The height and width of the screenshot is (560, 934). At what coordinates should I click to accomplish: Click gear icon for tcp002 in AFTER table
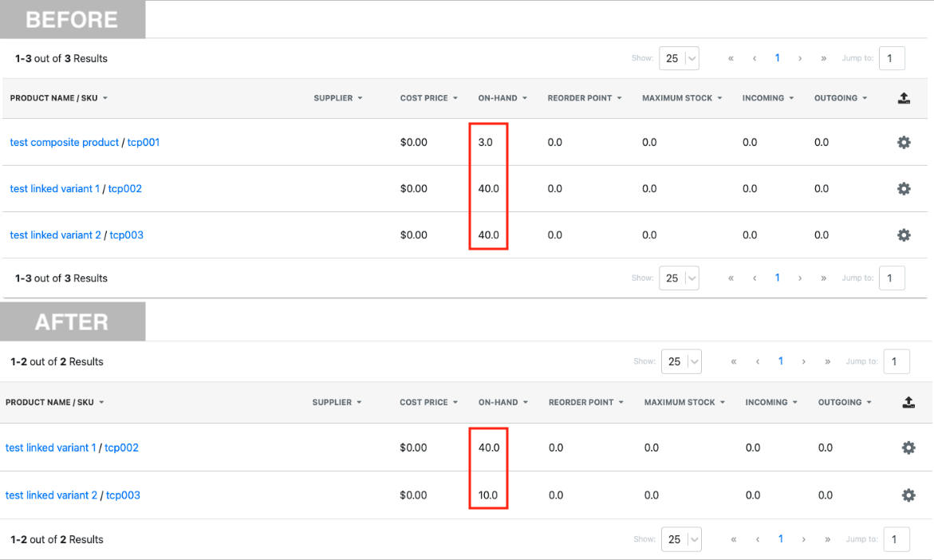point(908,448)
